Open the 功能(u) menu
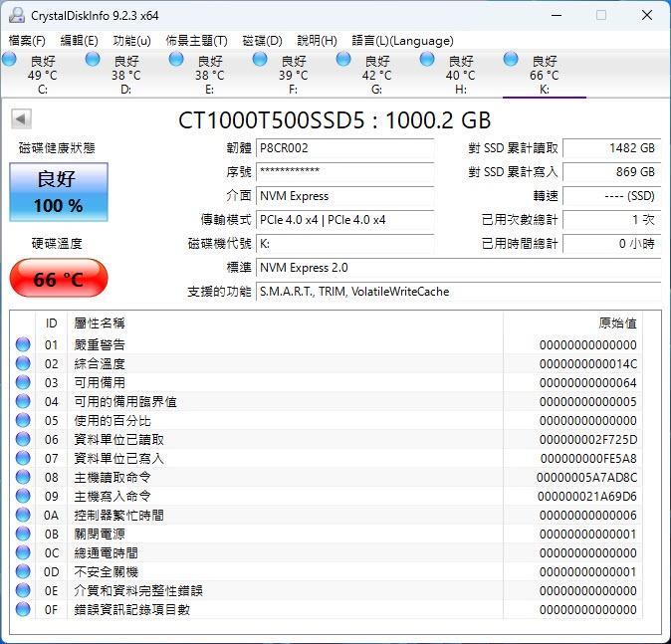The width and height of the screenshot is (671, 644). [131, 41]
